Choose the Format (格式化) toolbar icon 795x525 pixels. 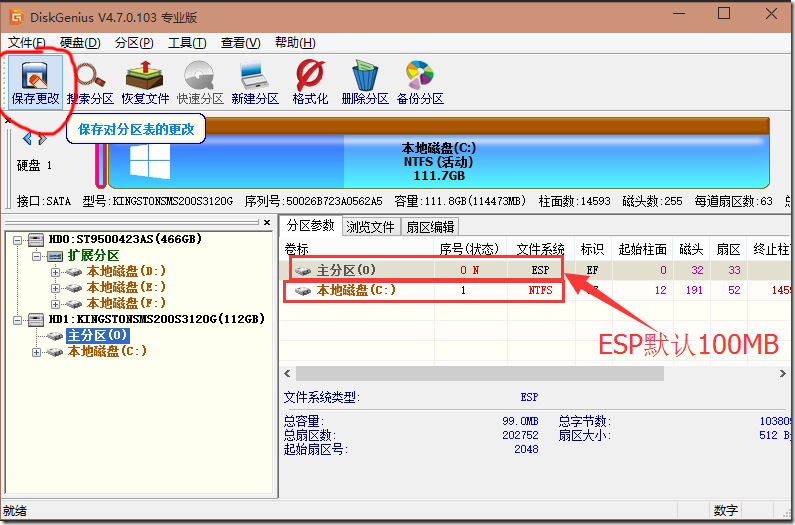(x=310, y=82)
